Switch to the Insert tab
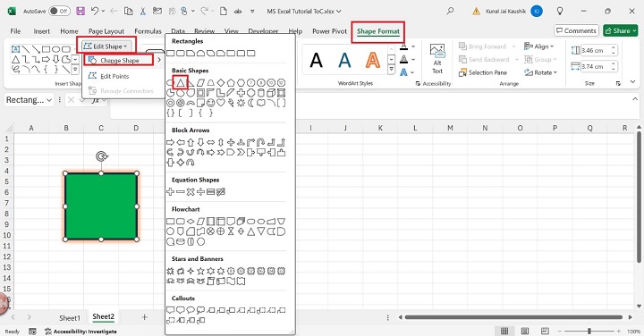 pos(41,31)
